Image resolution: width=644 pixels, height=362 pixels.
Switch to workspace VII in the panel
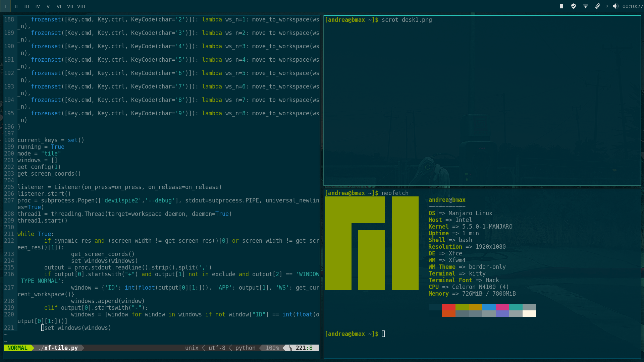pos(70,6)
